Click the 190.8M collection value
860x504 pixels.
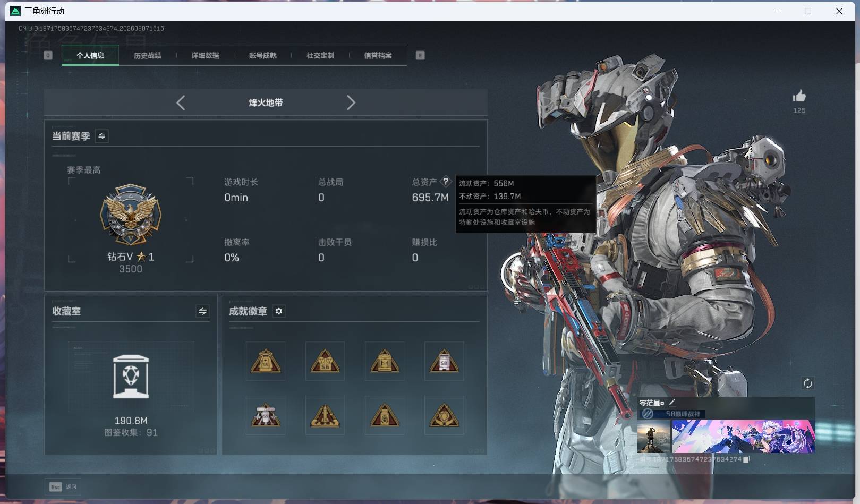tap(131, 421)
